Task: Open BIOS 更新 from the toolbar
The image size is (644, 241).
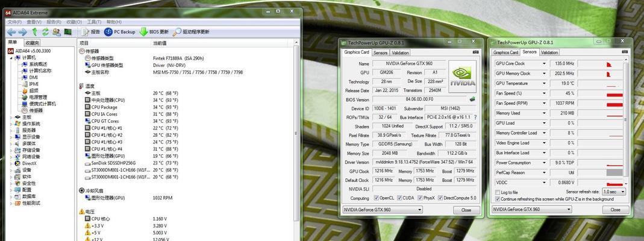Action: [154, 32]
